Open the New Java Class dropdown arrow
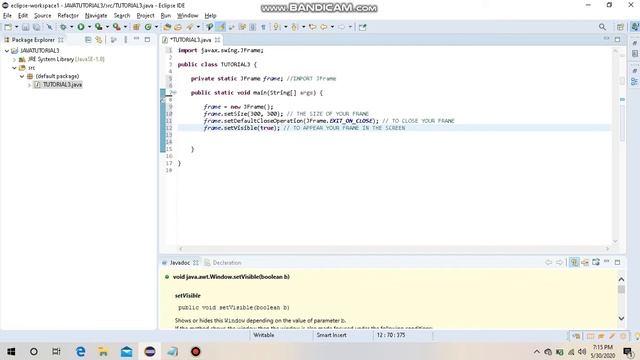The image size is (640, 360). click(x=156, y=27)
